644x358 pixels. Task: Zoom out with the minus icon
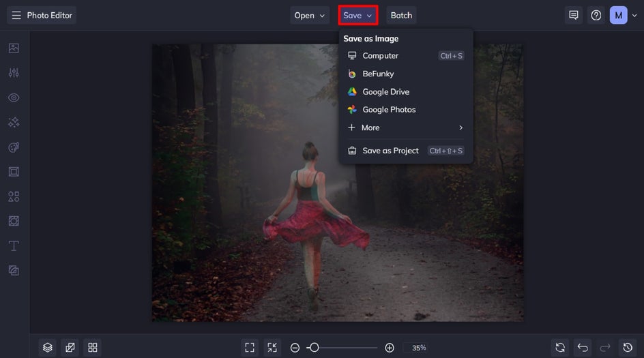(295, 348)
